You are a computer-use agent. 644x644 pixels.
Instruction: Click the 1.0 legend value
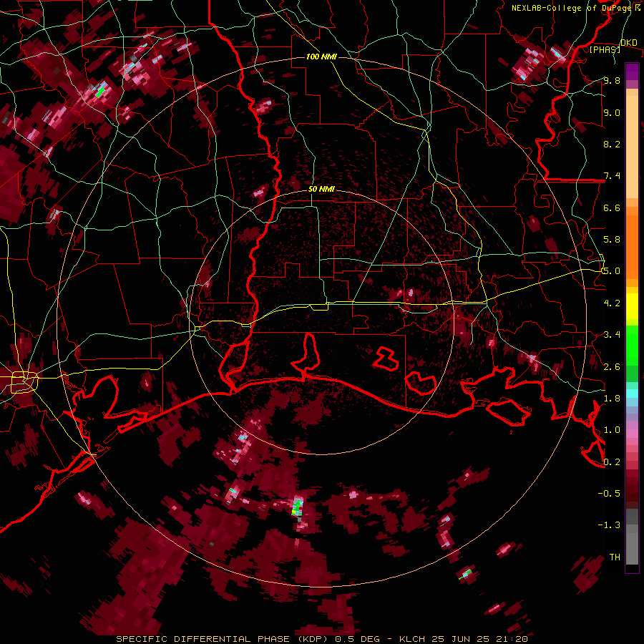coord(612,430)
